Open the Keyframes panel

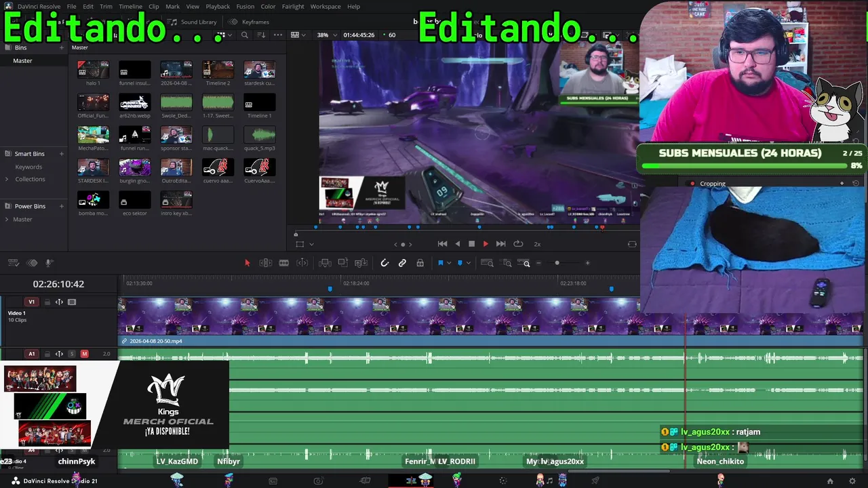(250, 22)
